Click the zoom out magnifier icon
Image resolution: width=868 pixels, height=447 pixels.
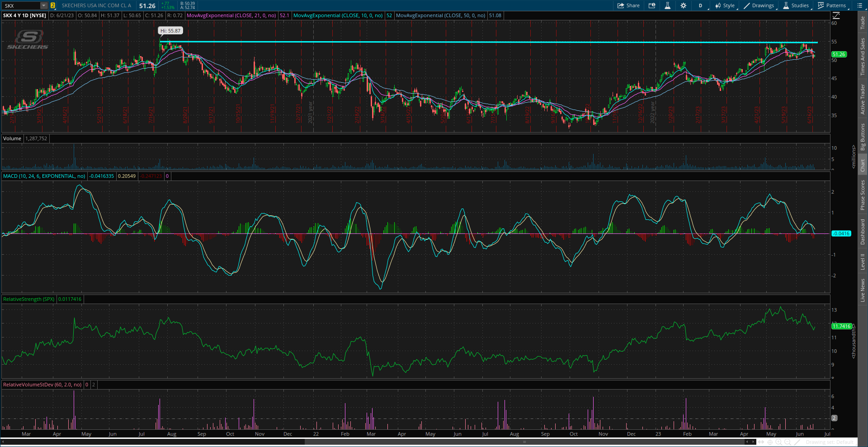coord(788,442)
